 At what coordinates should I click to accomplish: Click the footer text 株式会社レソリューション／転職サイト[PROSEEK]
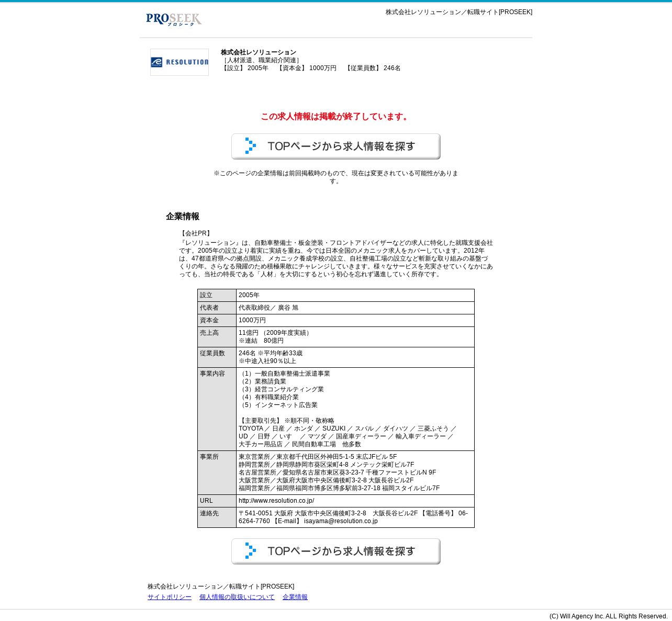[x=221, y=586]
